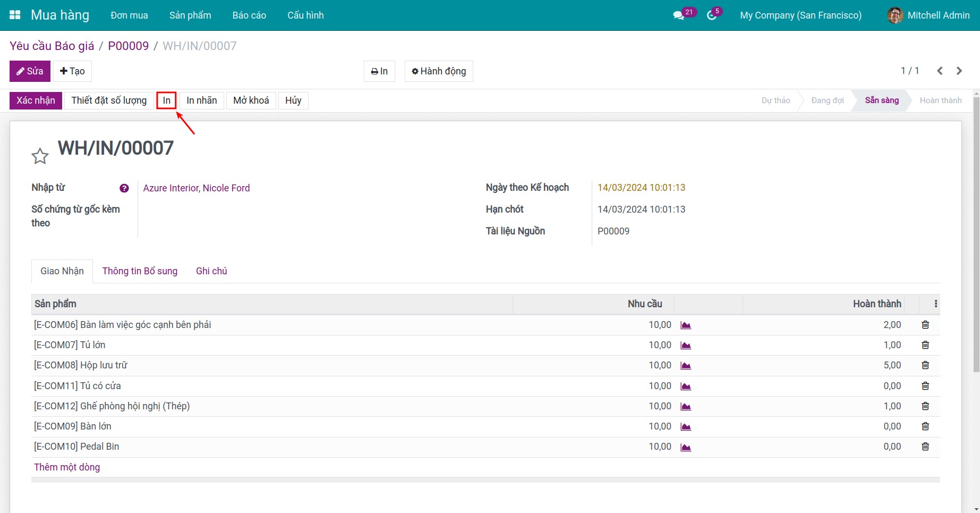
Task: Delete the E-COM07 Tủ lớn line
Action: coord(925,345)
